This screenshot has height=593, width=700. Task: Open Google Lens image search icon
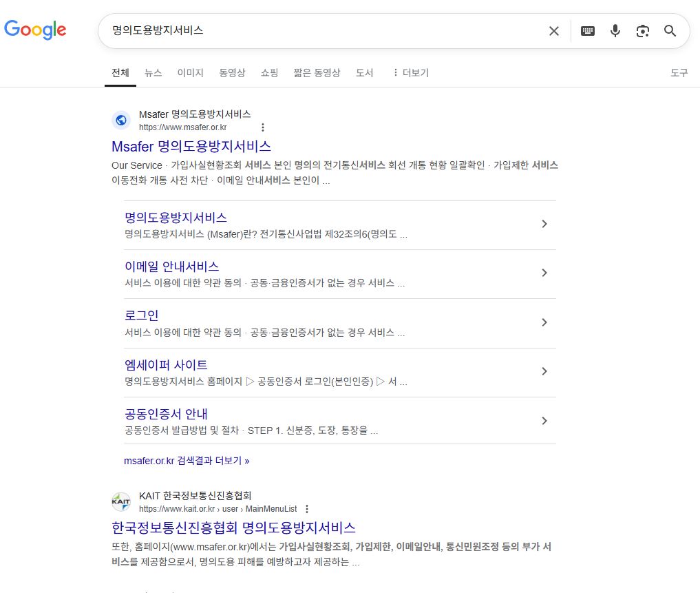pyautogui.click(x=642, y=31)
